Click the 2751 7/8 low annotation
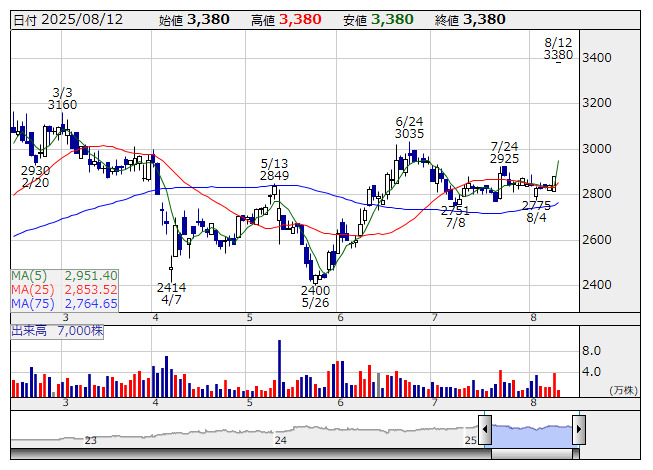 pos(455,217)
